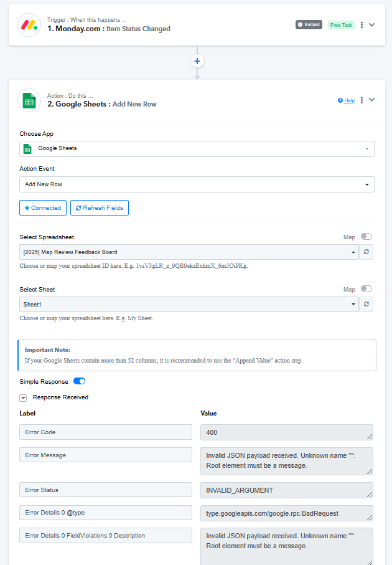The width and height of the screenshot is (392, 565).
Task: Refresh the Select Sheet list
Action: click(366, 304)
